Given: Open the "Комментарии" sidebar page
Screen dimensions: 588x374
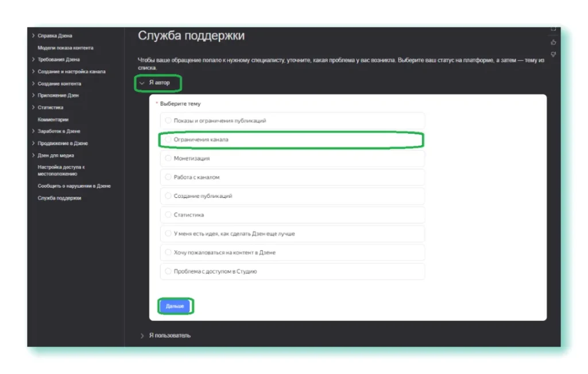Looking at the screenshot, I should click(53, 119).
